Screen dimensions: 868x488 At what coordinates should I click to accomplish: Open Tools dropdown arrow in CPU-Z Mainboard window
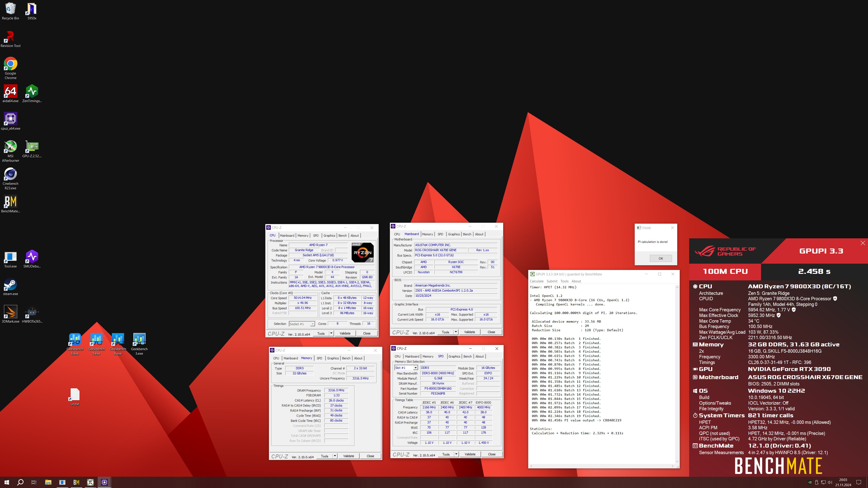coord(456,332)
